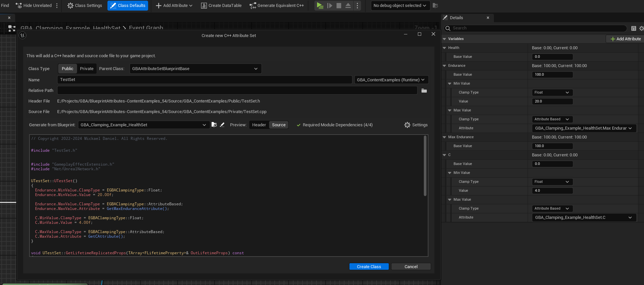Click the frame skip playback icon
644x285 pixels.
330,5
